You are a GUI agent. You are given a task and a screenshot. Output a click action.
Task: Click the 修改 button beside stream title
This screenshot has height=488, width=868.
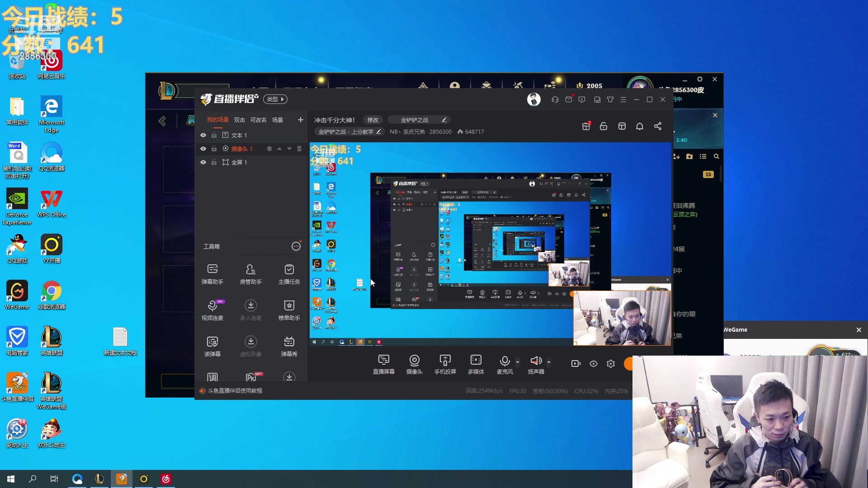pyautogui.click(x=373, y=120)
